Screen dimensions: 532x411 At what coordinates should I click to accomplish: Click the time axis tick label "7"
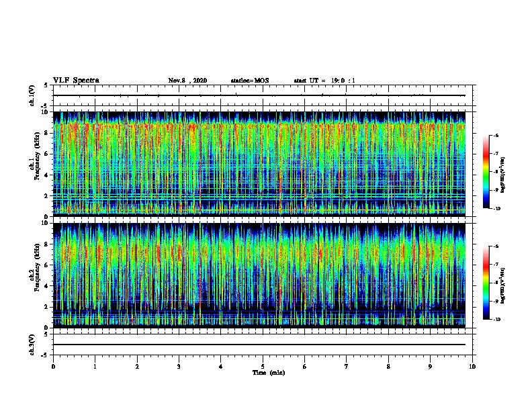(347, 367)
